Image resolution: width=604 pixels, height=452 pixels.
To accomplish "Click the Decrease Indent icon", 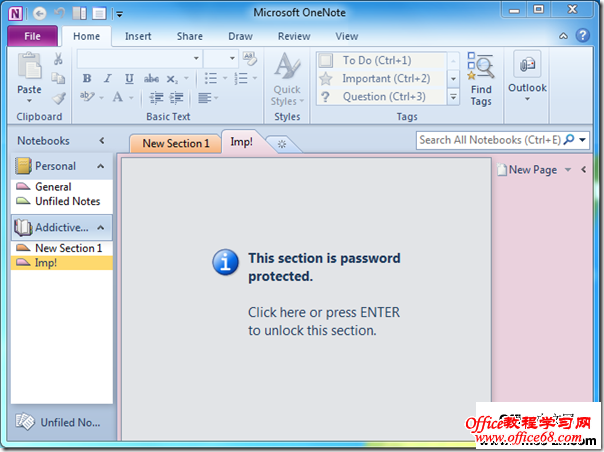I will point(156,98).
